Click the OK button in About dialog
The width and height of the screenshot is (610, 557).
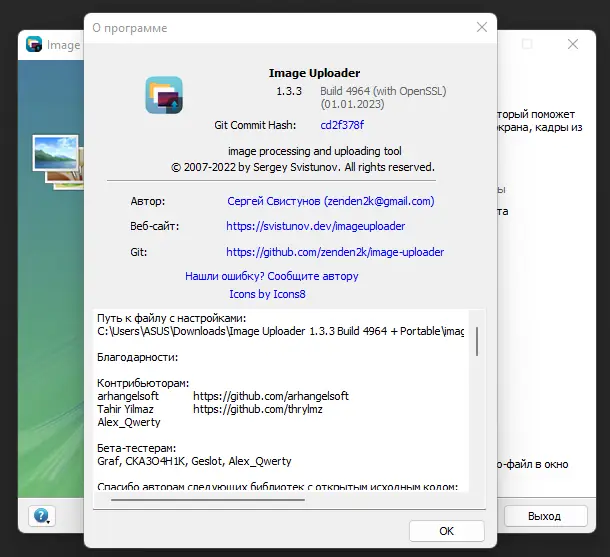point(447,531)
